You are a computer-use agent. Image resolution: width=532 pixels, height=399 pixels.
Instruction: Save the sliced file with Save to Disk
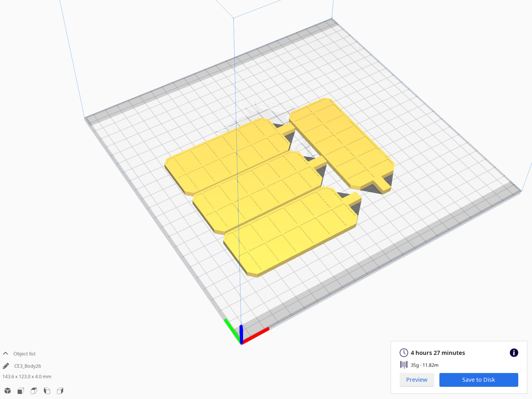(x=479, y=380)
